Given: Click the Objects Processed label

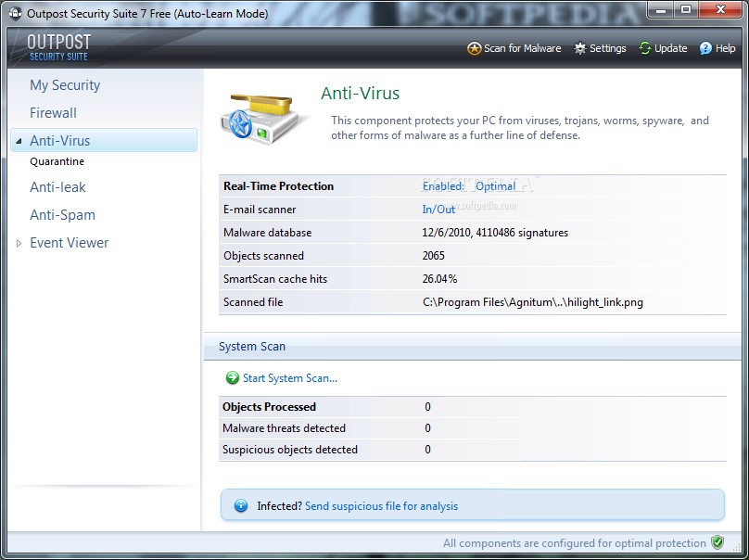Looking at the screenshot, I should [269, 407].
